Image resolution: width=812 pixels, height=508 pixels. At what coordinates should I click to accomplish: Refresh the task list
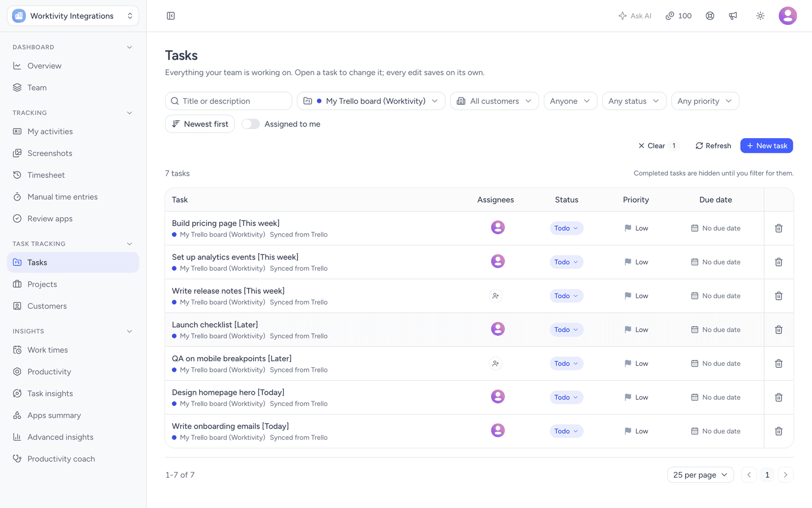(x=713, y=146)
